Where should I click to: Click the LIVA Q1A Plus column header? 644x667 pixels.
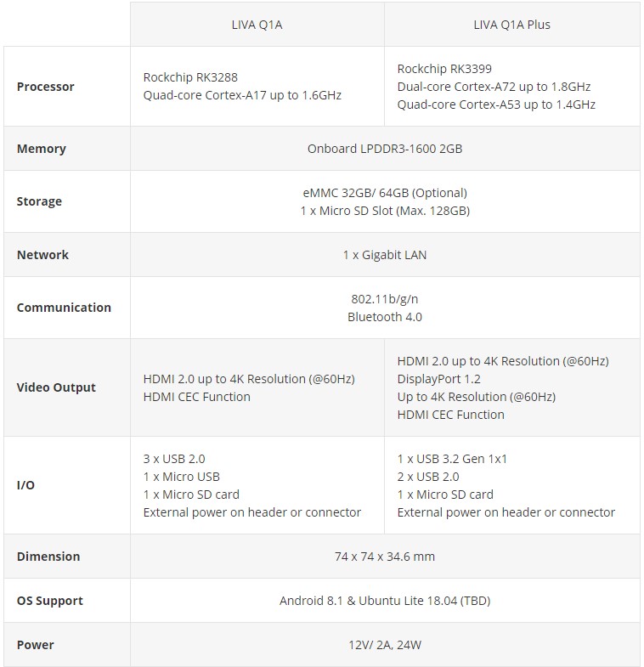coord(511,25)
